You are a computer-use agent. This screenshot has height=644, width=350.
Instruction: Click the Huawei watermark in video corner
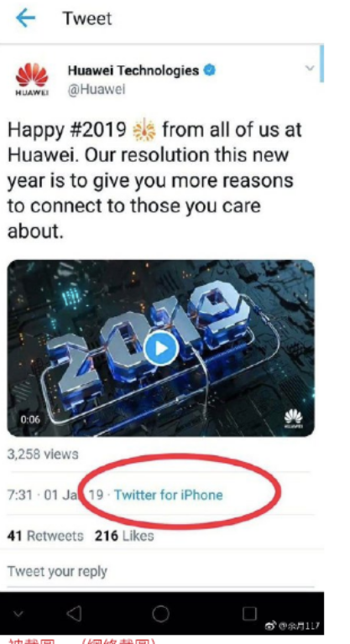pos(293,418)
